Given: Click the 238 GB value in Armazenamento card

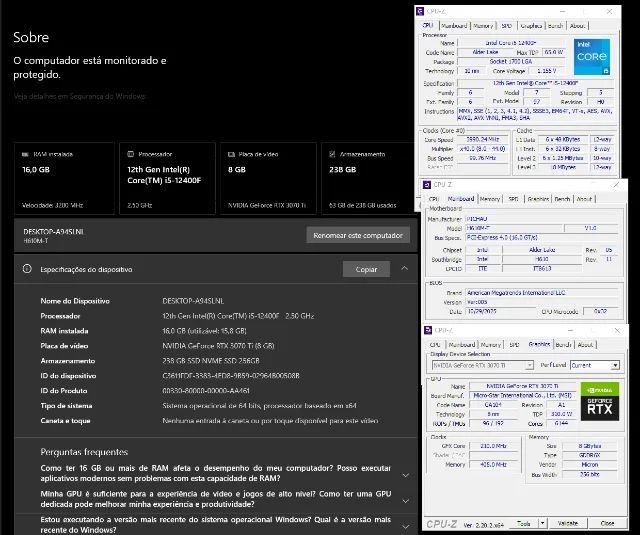Looking at the screenshot, I should coord(342,169).
